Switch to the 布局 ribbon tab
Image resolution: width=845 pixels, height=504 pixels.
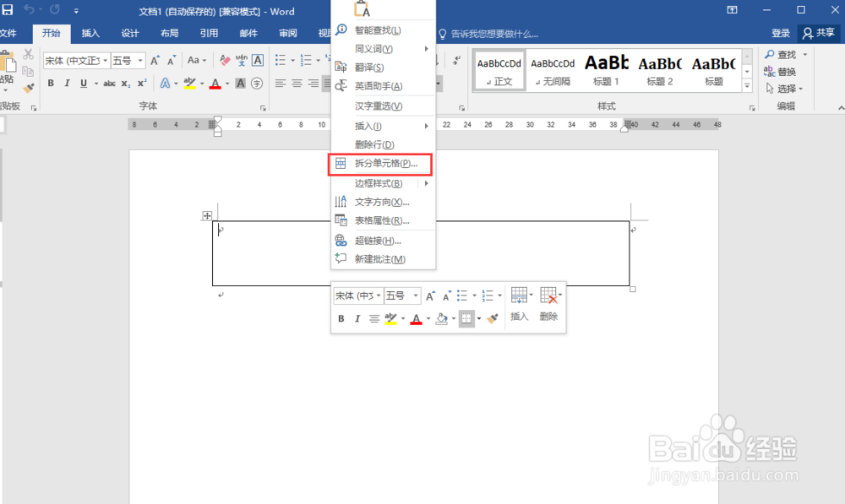[x=169, y=34]
